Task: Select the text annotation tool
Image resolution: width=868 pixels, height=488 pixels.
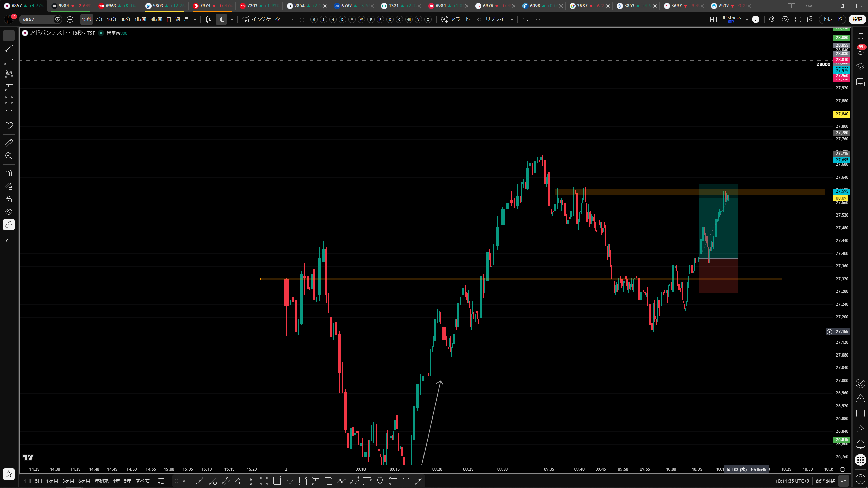Action: pos(9,113)
